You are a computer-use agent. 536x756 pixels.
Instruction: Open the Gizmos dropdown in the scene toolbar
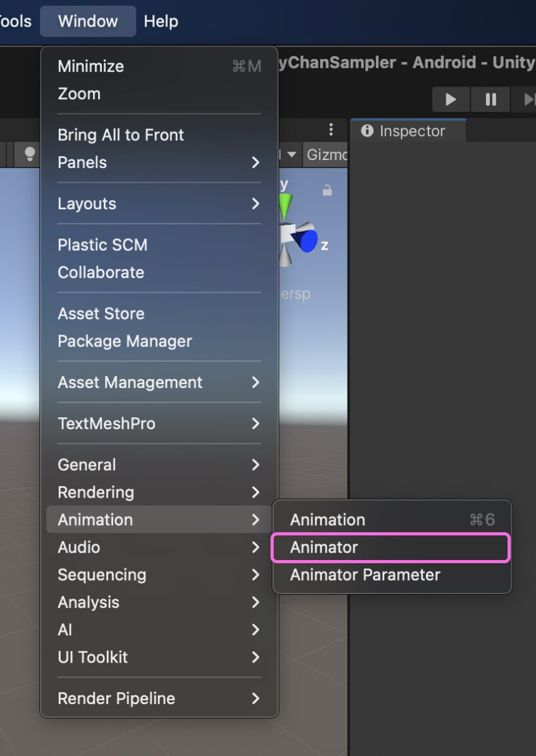pos(327,155)
